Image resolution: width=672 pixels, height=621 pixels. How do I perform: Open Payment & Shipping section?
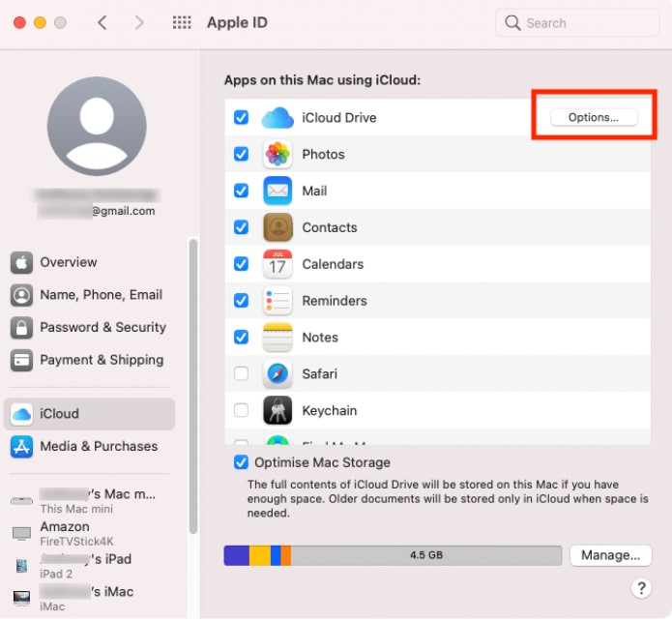(x=89, y=360)
